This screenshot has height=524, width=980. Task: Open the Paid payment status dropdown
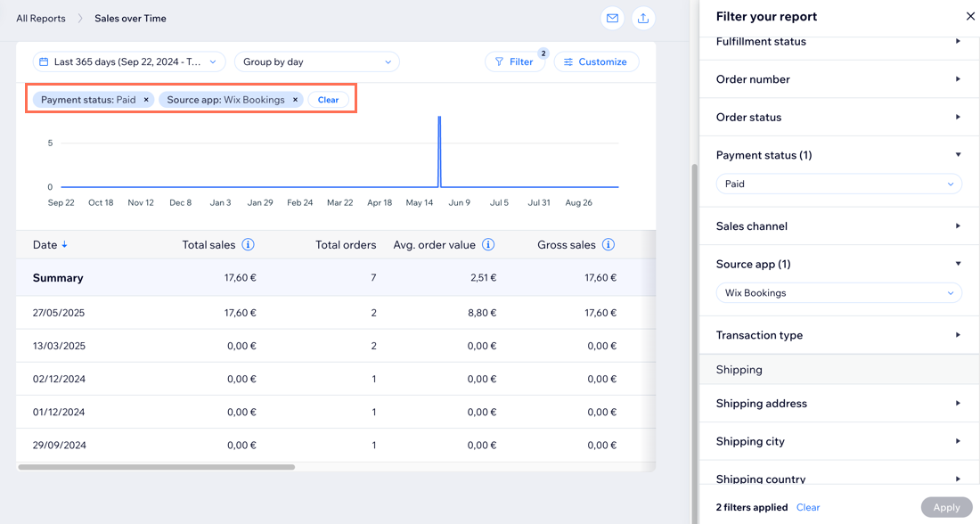[838, 184]
